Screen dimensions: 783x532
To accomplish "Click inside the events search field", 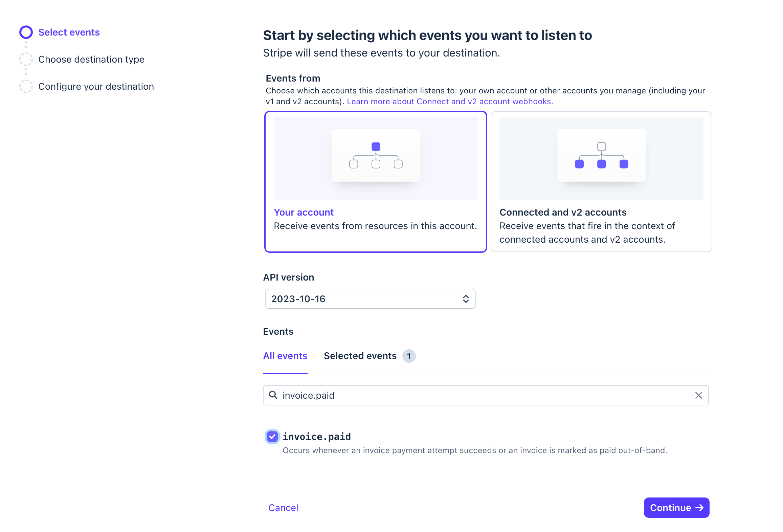I will [486, 395].
